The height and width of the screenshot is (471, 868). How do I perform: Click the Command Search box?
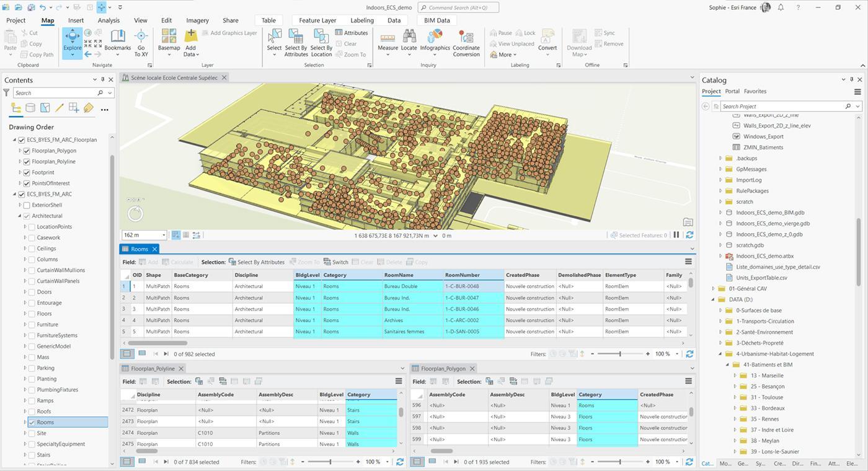458,7
